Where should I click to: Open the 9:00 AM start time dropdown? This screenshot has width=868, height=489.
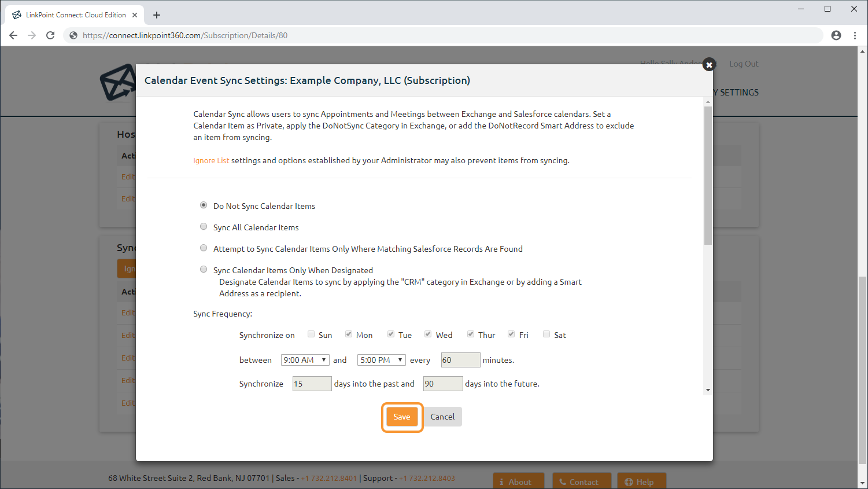pyautogui.click(x=305, y=360)
